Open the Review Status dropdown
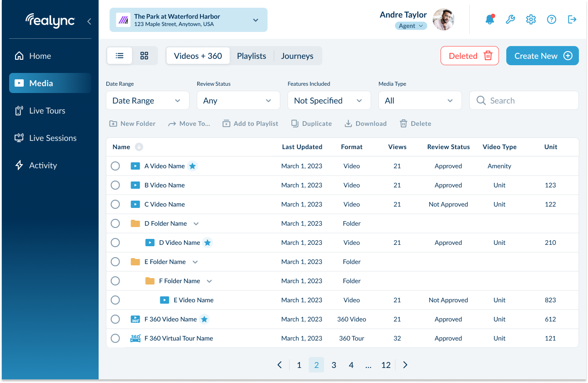The height and width of the screenshot is (383, 588). coord(238,101)
